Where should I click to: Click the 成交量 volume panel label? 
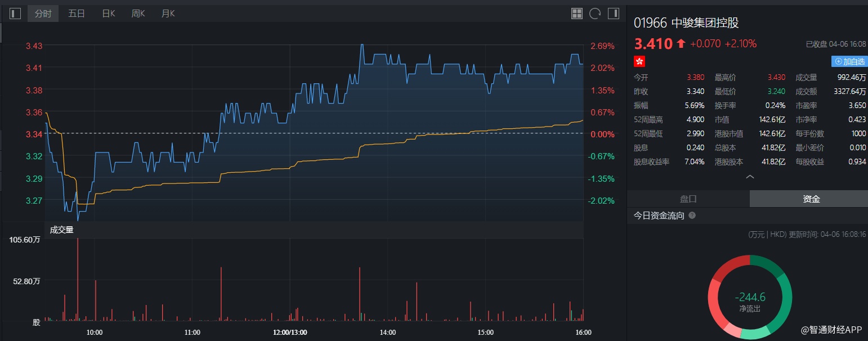point(61,230)
